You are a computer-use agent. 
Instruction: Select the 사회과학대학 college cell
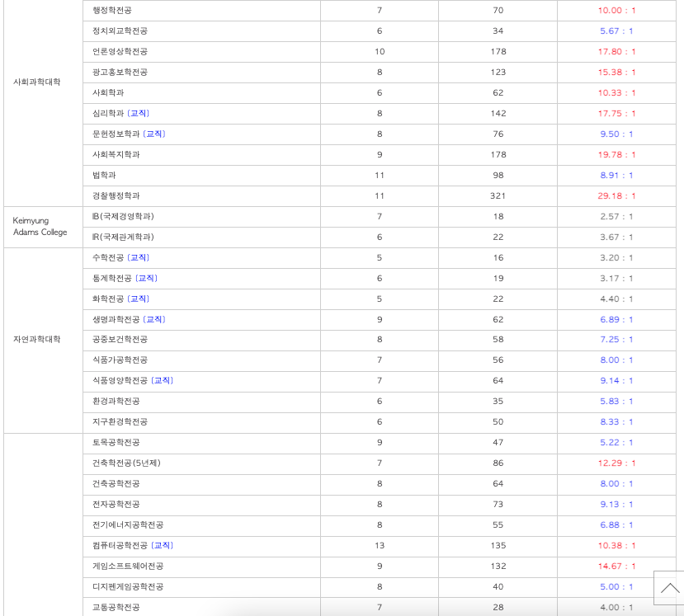click(x=36, y=82)
